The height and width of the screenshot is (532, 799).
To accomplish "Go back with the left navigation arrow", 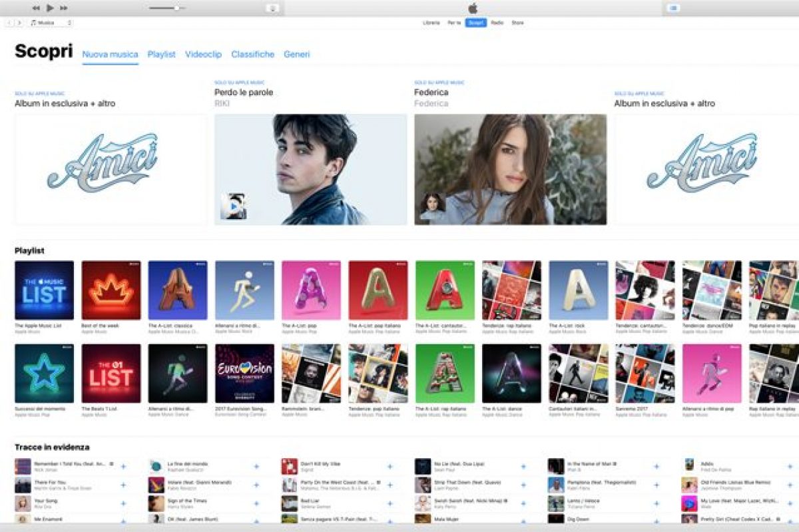I will tap(9, 23).
